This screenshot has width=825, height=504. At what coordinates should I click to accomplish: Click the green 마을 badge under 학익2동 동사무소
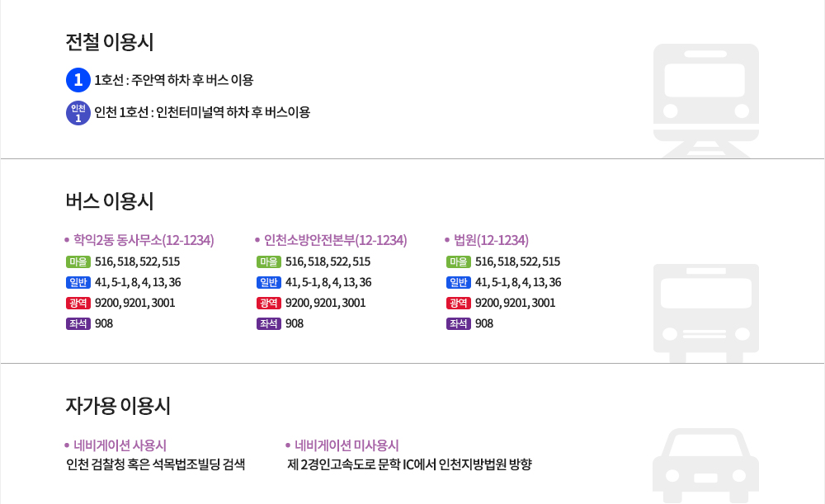(78, 261)
